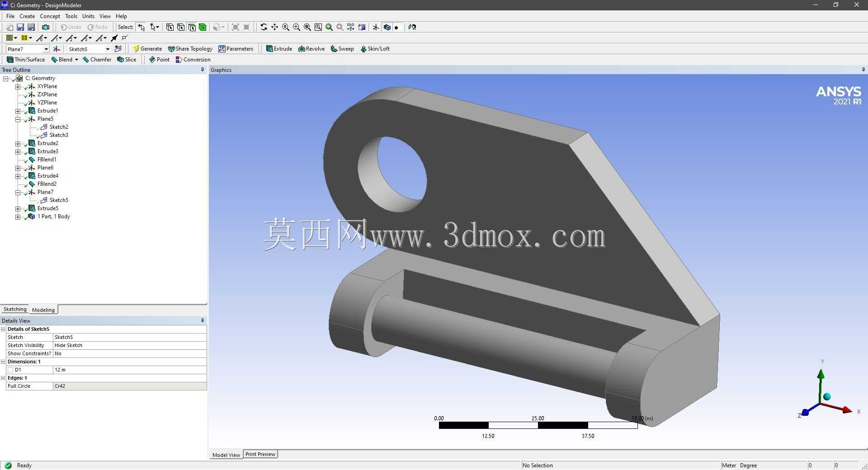Click the Zoom to Fit icon

pos(307,27)
